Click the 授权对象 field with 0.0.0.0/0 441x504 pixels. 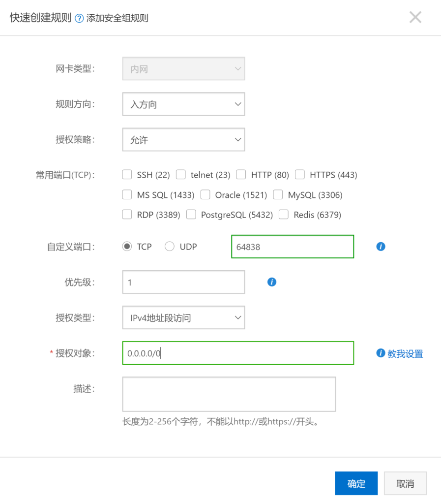[238, 353]
